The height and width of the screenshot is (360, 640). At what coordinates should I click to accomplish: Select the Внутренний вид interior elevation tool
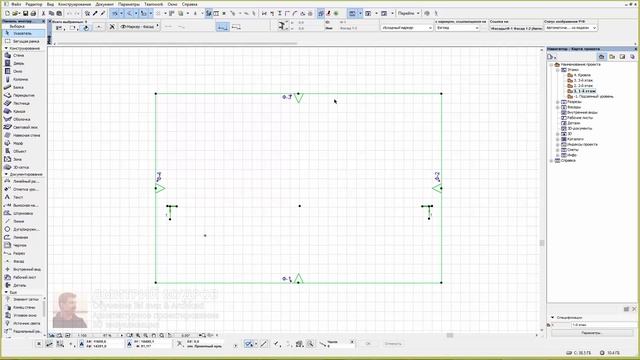pyautogui.click(x=24, y=269)
